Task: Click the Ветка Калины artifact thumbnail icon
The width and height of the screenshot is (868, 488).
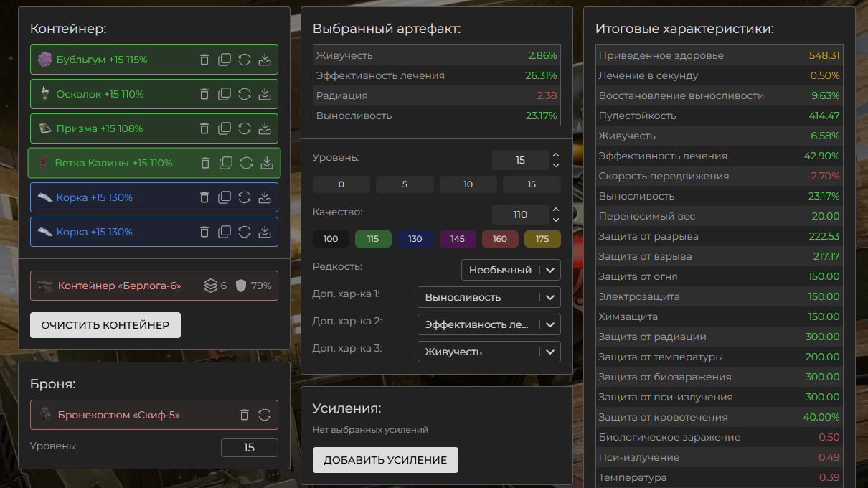Action: (44, 163)
